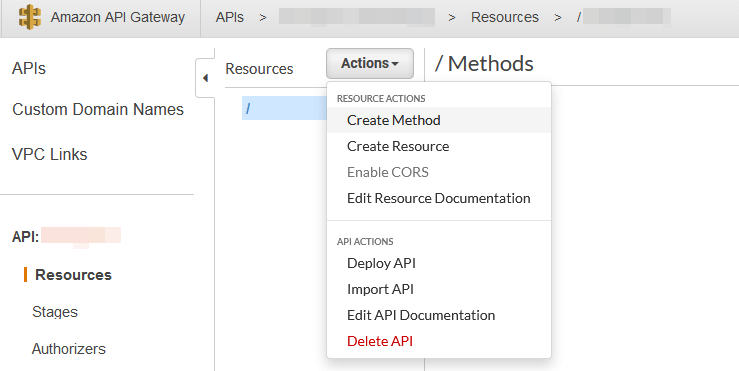Image resolution: width=739 pixels, height=371 pixels.
Task: Open APIs in left sidebar
Action: pos(29,68)
